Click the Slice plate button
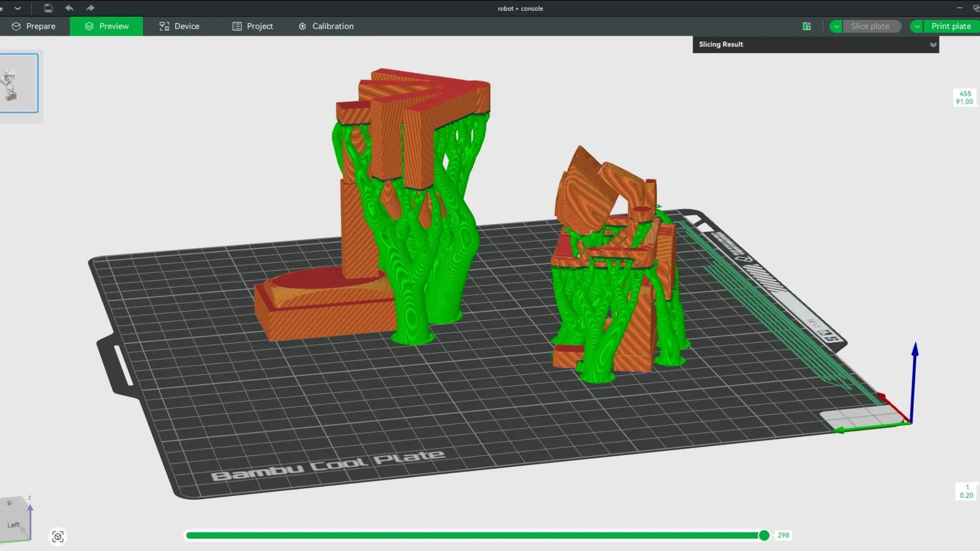 tap(870, 27)
